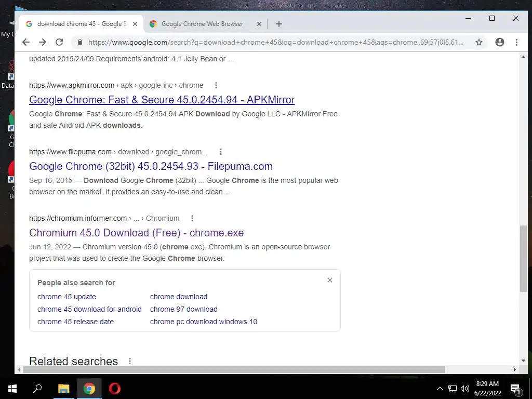Go back to the previous page
Screen dimensions: 532x399
pyautogui.click(x=26, y=42)
